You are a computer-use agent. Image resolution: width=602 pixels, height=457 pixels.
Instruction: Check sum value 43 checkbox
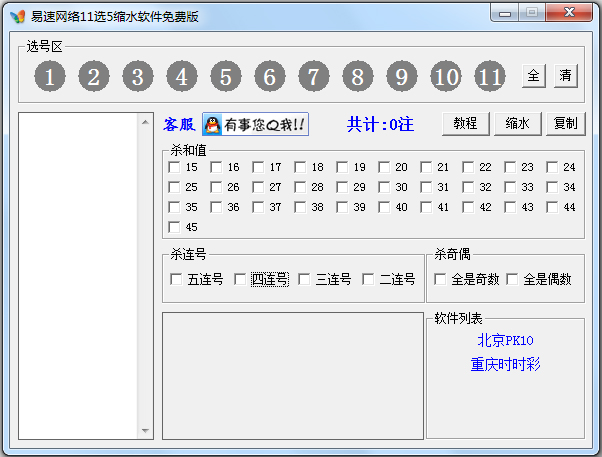point(510,207)
